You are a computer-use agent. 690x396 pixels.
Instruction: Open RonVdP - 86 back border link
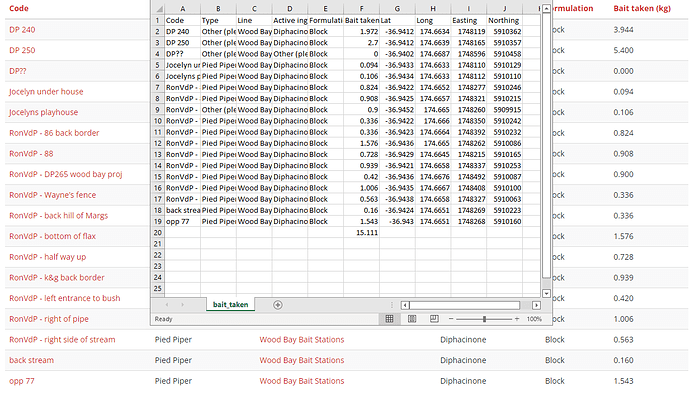click(54, 133)
